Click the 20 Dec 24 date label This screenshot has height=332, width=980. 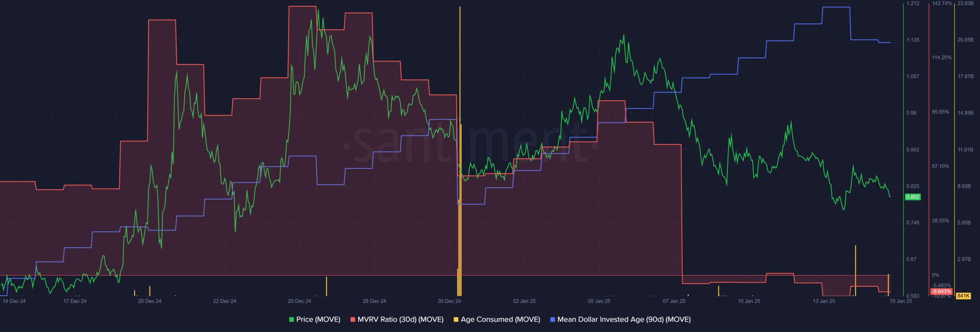[x=150, y=301]
